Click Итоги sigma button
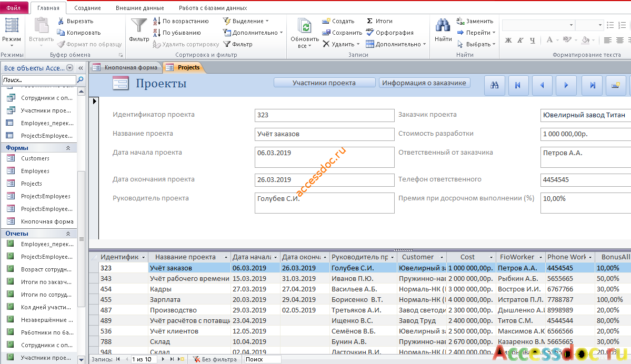The height and width of the screenshot is (364, 631). (379, 21)
